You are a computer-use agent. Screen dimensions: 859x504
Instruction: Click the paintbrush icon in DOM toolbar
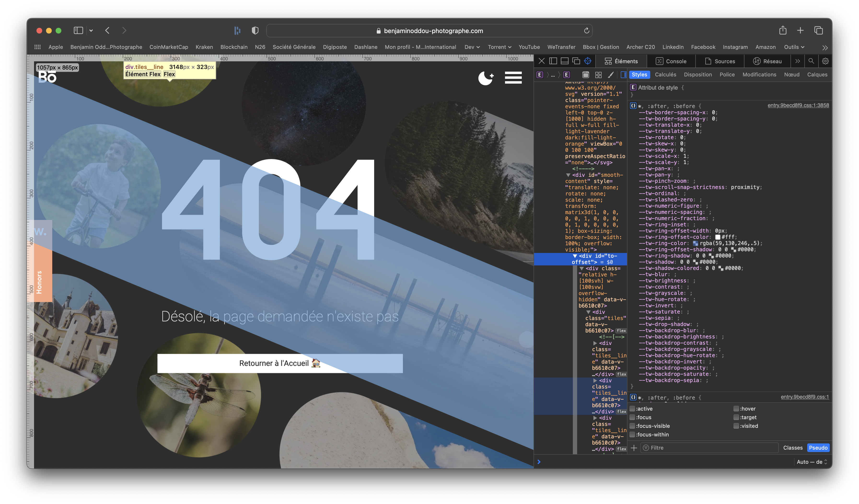point(611,75)
